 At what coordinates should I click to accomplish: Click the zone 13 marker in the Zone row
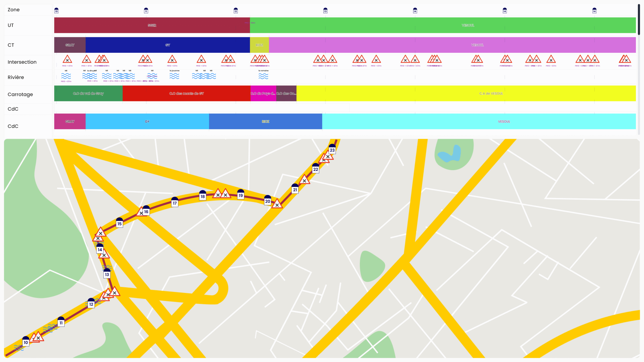click(325, 11)
